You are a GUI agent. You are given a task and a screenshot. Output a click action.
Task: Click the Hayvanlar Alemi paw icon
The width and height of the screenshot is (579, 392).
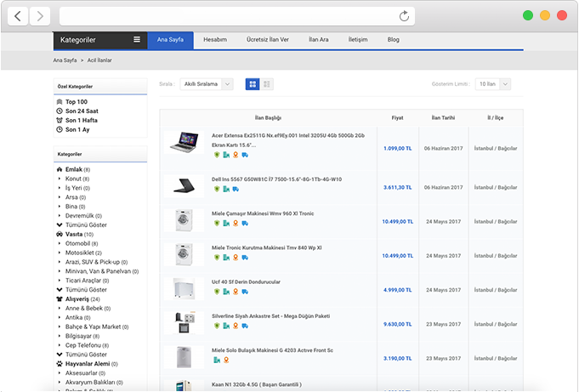[60, 363]
